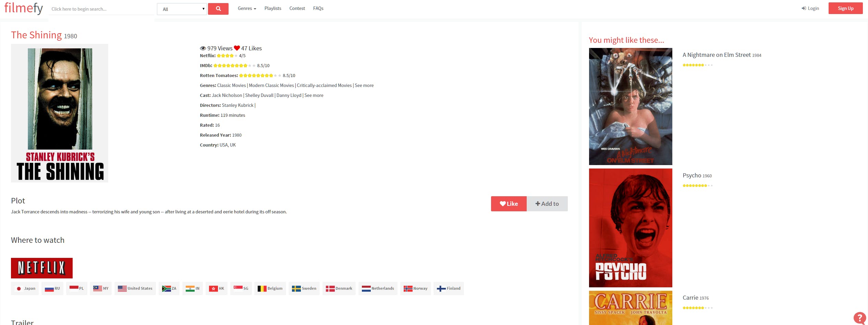Image resolution: width=868 pixels, height=325 pixels.
Task: Click the Netflix logo
Action: pos(42,268)
